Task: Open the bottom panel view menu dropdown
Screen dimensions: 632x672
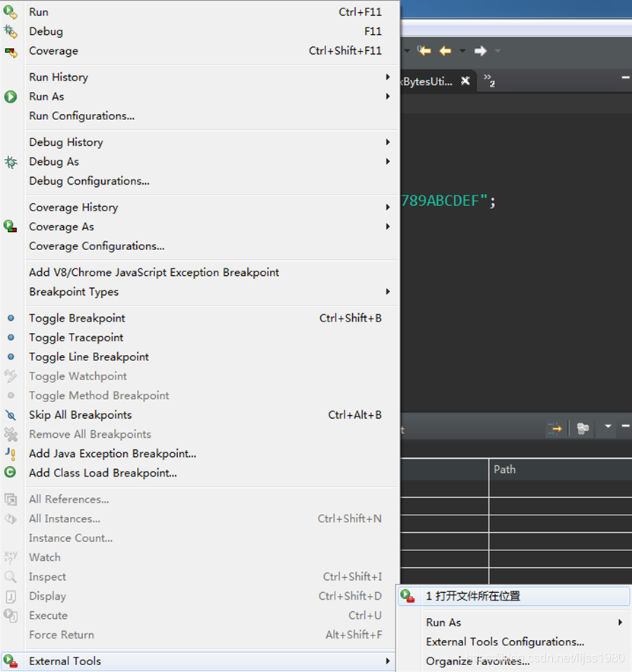Action: click(x=608, y=426)
